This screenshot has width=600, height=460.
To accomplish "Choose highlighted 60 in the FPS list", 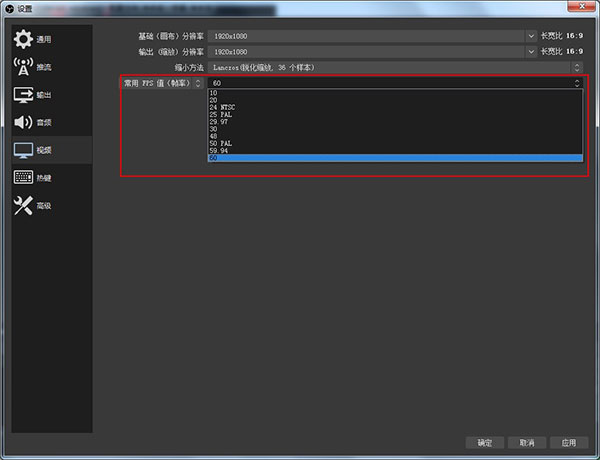I will 395,158.
